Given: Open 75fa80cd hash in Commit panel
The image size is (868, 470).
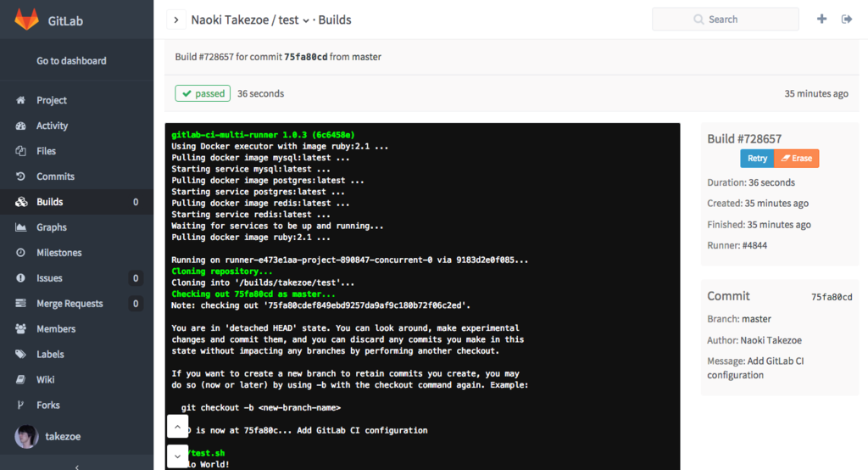Looking at the screenshot, I should click(832, 297).
